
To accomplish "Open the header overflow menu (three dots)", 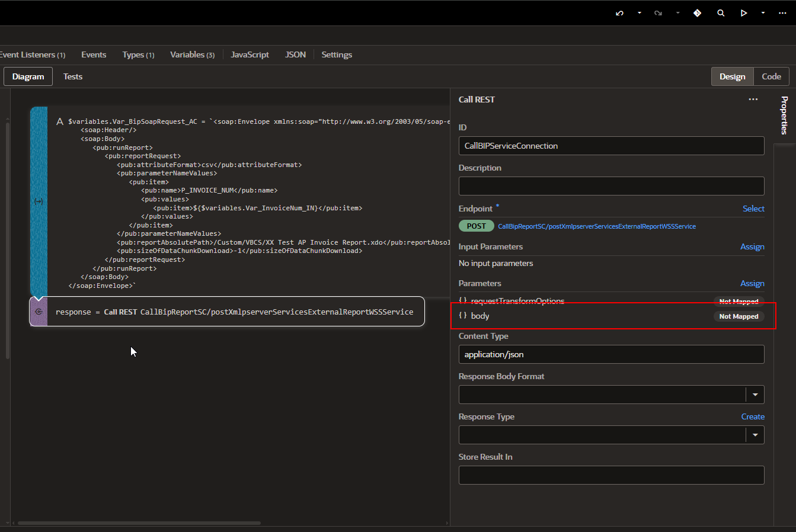I will pyautogui.click(x=783, y=13).
